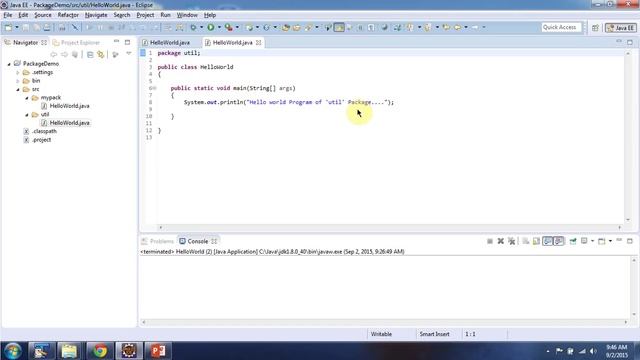Click the Console vertical scrollbar
Image resolution: width=640 pixels, height=360 pixels.
634,287
